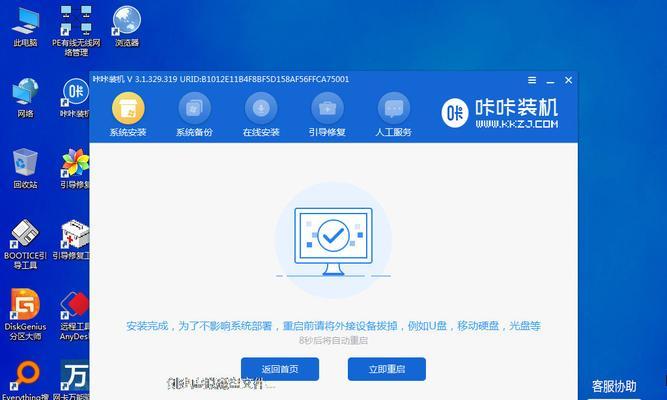Click the WWW.KKZJ.COM website text
Screen dimensions: 667x400
tap(517, 124)
